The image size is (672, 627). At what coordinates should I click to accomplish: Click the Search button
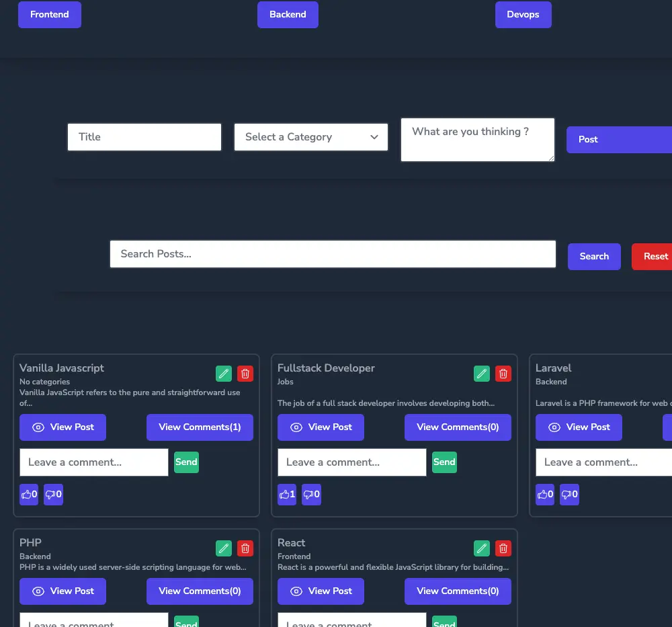tap(594, 257)
